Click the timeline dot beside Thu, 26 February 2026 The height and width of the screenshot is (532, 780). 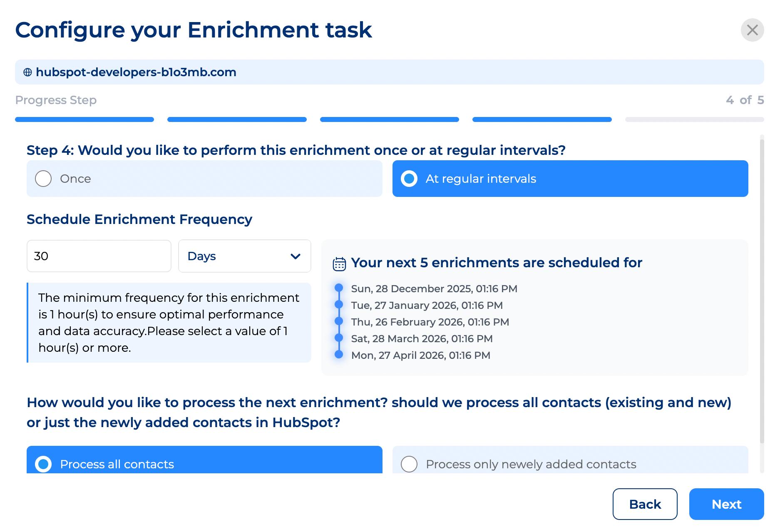(x=338, y=321)
